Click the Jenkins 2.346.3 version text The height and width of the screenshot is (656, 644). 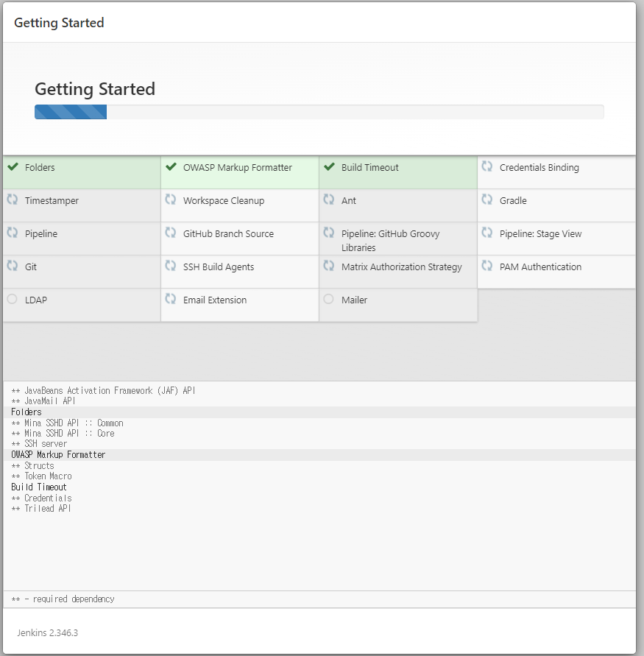click(x=48, y=632)
